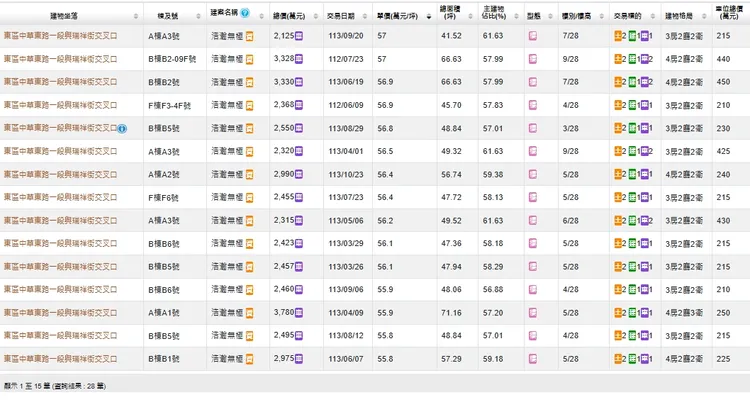Viewport: 750px width, 400px height.
Task: Click orange project icon in the 112/07/23 row
Action: click(x=250, y=59)
